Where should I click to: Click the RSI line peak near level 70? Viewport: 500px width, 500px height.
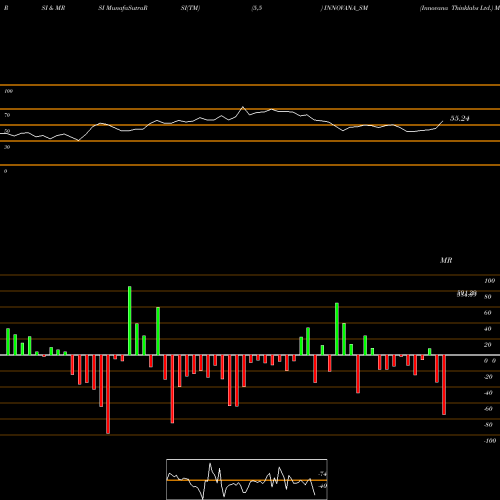[243, 107]
